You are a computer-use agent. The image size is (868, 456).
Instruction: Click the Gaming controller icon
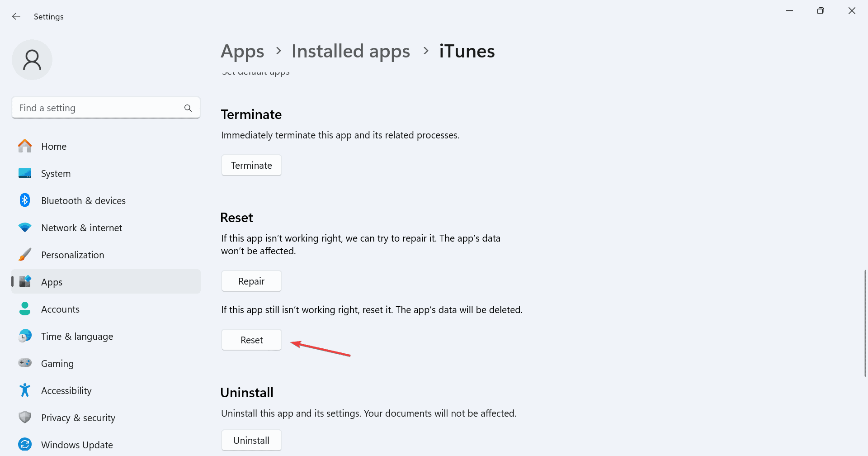coord(25,363)
